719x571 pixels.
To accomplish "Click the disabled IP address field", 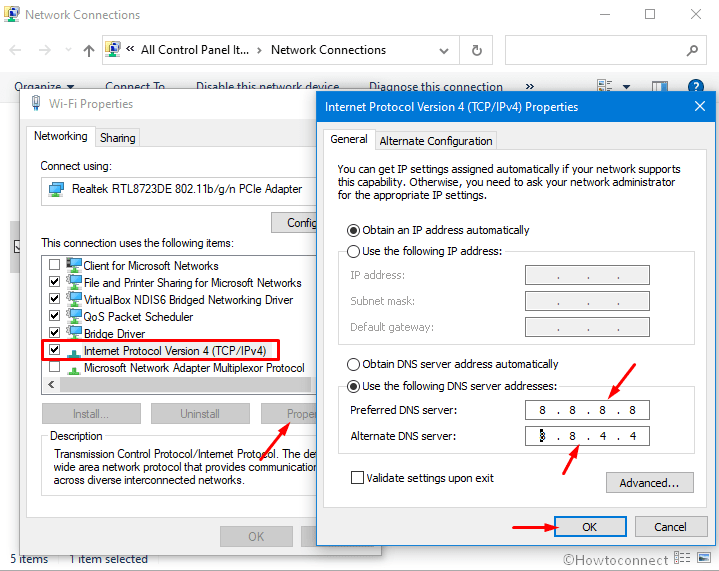I will 587,275.
